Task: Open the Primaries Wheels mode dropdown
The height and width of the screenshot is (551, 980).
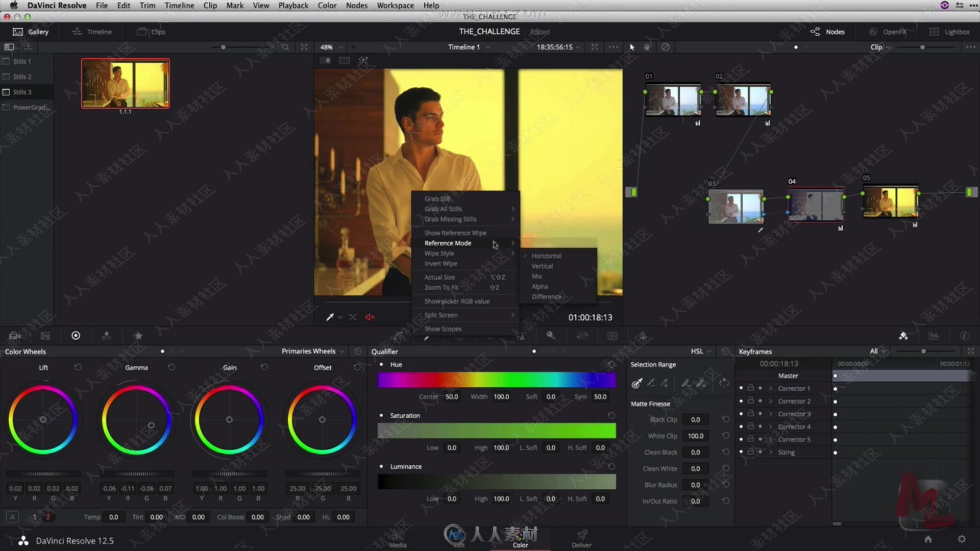Action: coord(313,351)
